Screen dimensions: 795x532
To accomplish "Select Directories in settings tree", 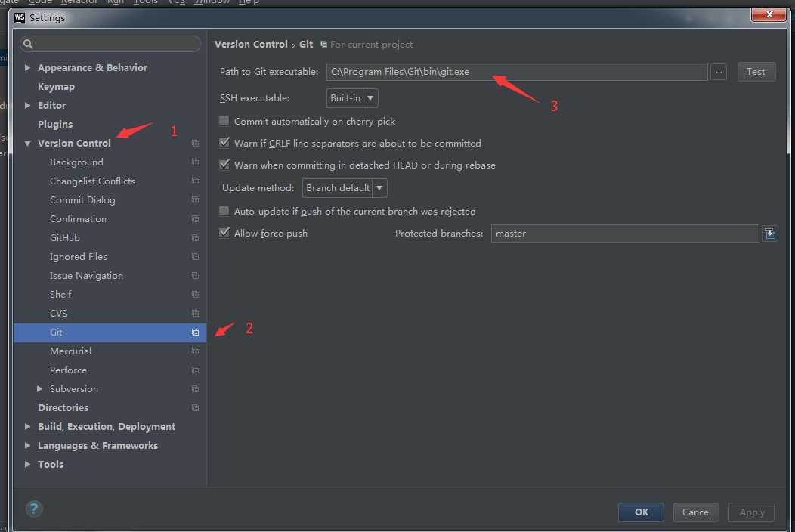I will coord(63,408).
